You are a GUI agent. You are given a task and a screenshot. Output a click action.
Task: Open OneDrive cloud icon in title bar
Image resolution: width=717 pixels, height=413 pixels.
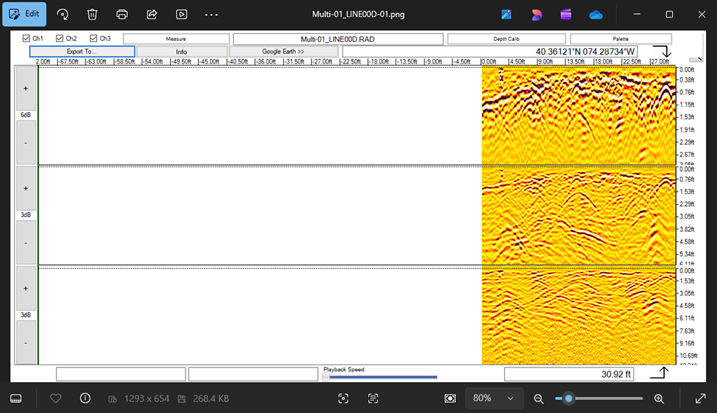click(x=596, y=15)
